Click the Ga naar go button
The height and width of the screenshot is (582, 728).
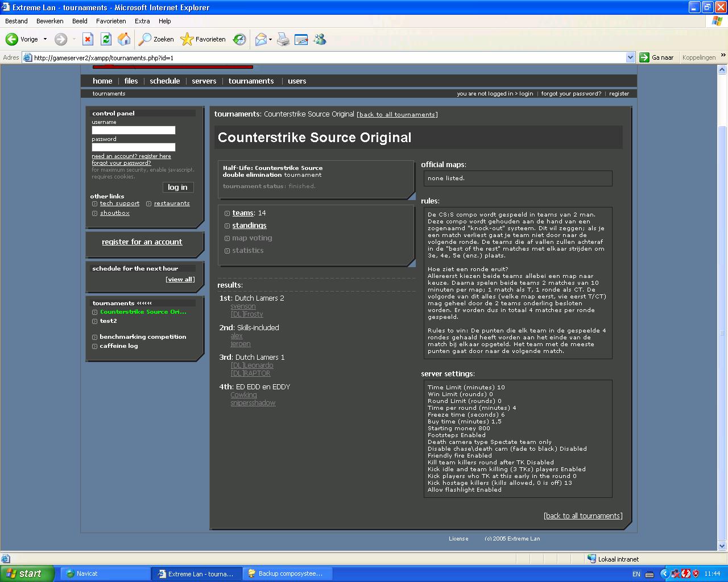coord(656,57)
